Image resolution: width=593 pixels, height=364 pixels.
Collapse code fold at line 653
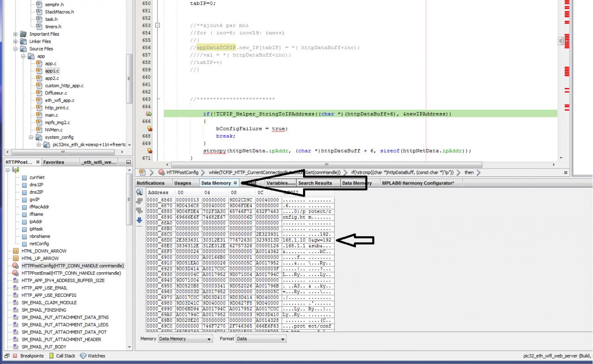coord(158,25)
